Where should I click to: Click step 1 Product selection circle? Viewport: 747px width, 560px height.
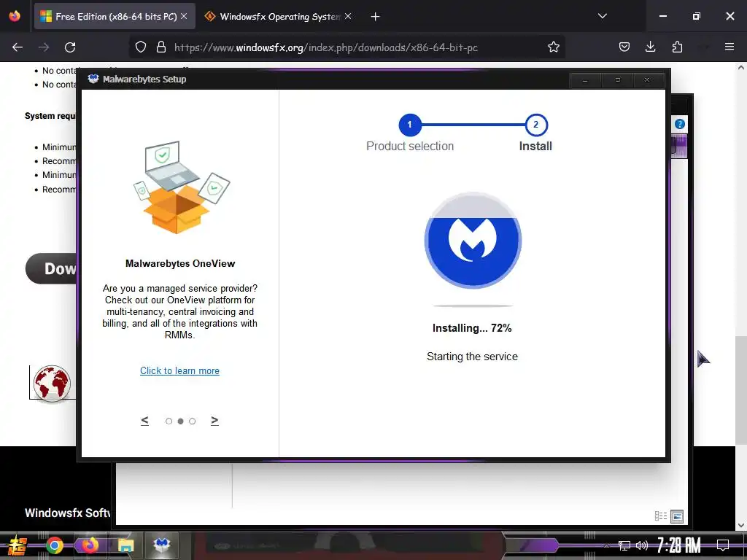point(410,125)
